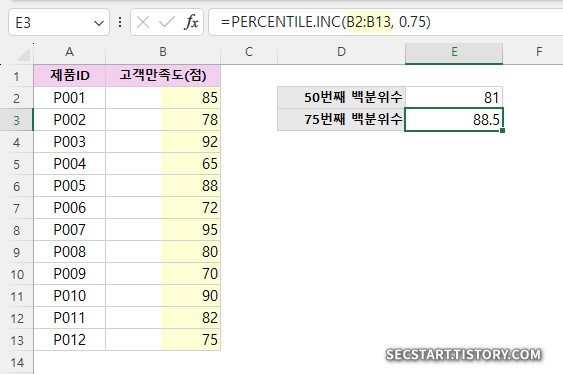Select cell containing P001

(x=70, y=98)
